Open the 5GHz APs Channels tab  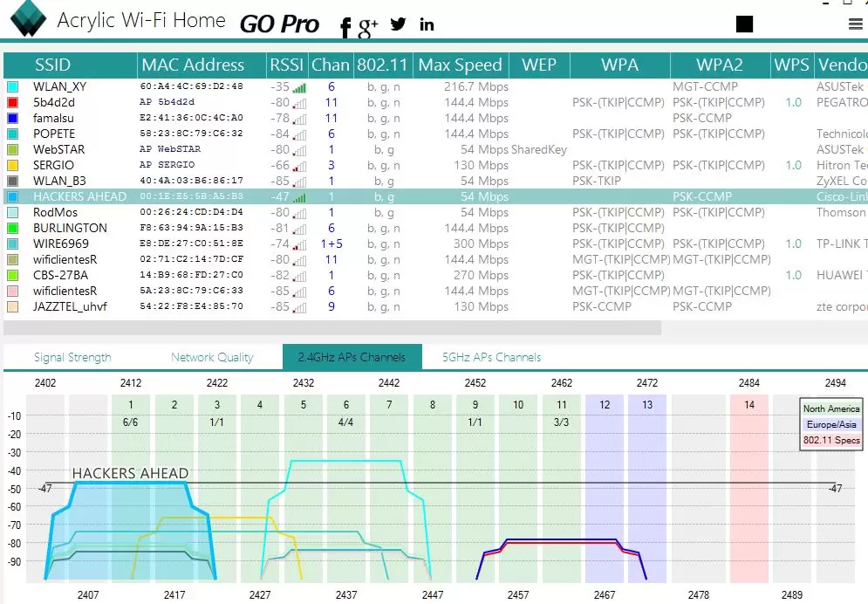(x=491, y=357)
